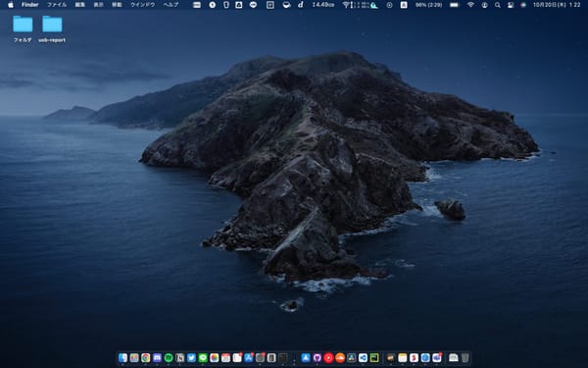Open the Downloads stack in Dock
This screenshot has width=588, height=368.
click(x=454, y=358)
